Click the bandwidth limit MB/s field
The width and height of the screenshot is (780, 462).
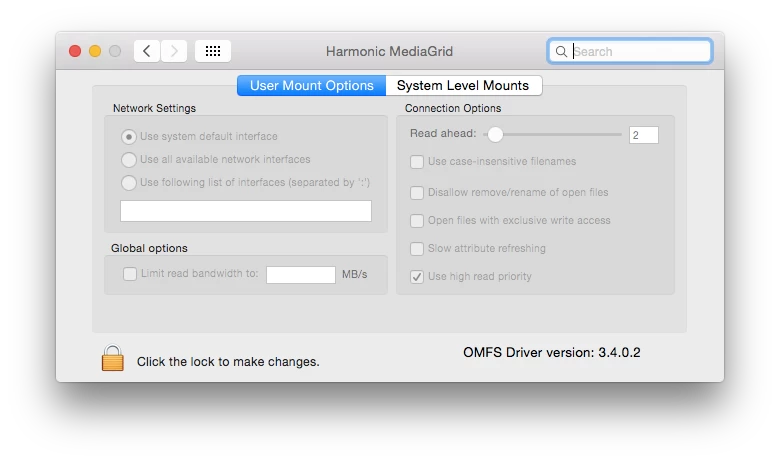coord(301,275)
